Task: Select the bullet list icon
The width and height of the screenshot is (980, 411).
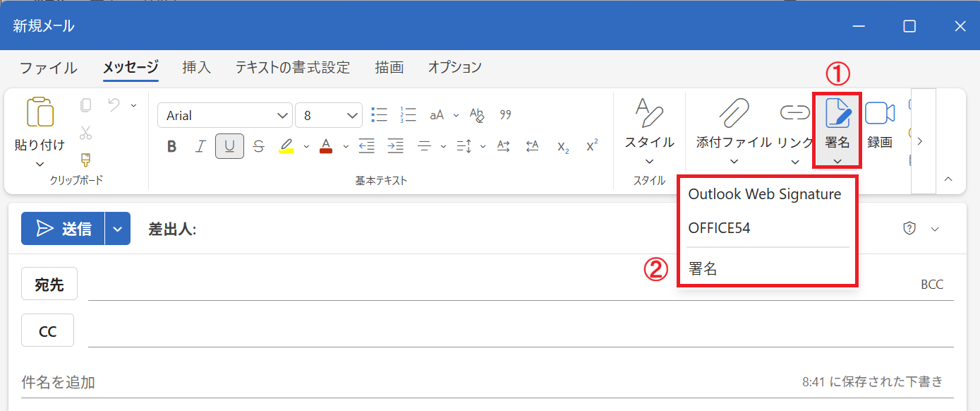Action: [379, 114]
